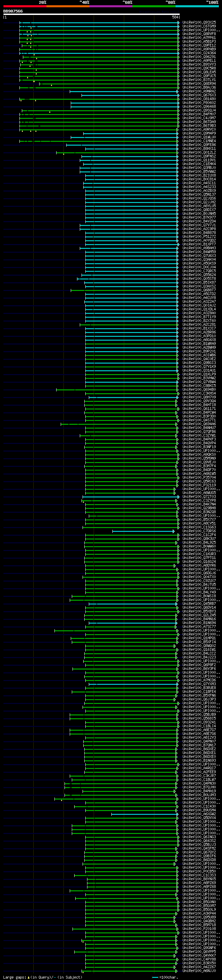Click the short cyan alignment bar for UniRef100_C7DRS6
The width and height of the screenshot is (222, 980).
[x=144, y=531]
